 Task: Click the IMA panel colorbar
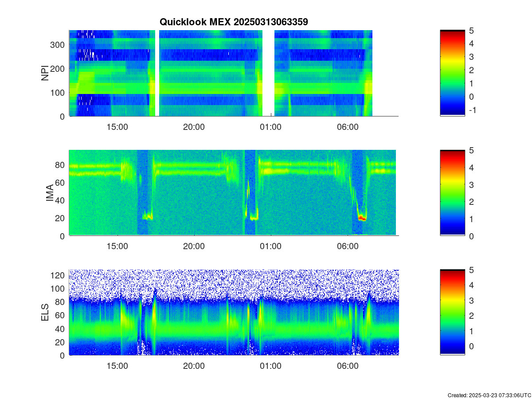tap(453, 193)
